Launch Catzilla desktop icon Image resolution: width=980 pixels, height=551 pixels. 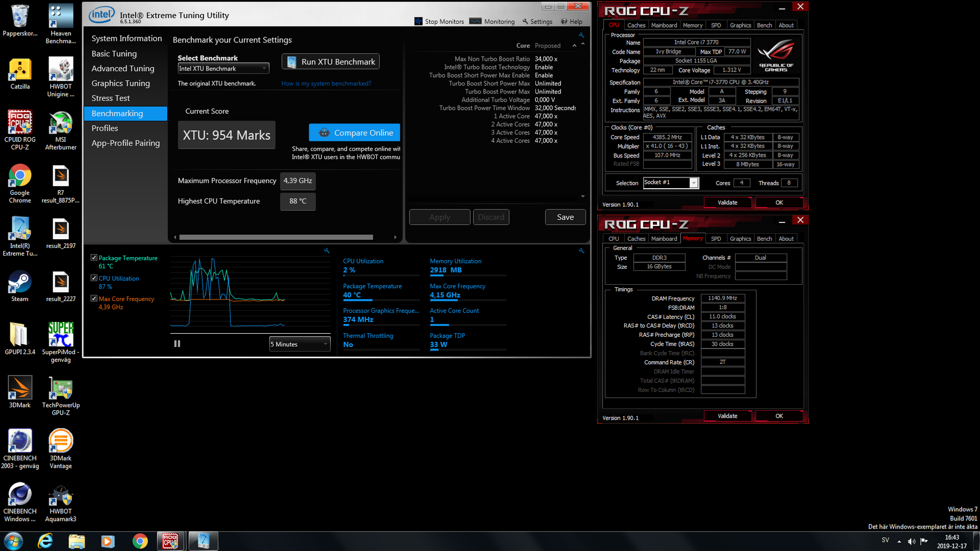(20, 73)
